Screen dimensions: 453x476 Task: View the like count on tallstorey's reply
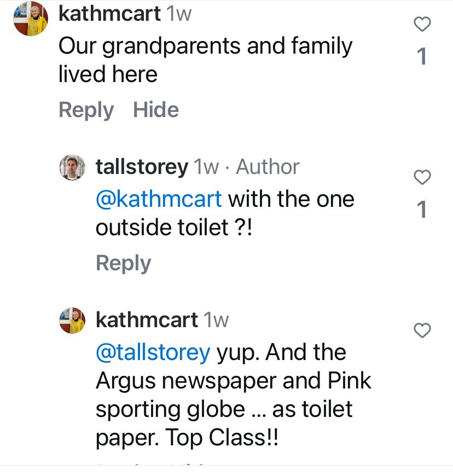[x=422, y=209]
